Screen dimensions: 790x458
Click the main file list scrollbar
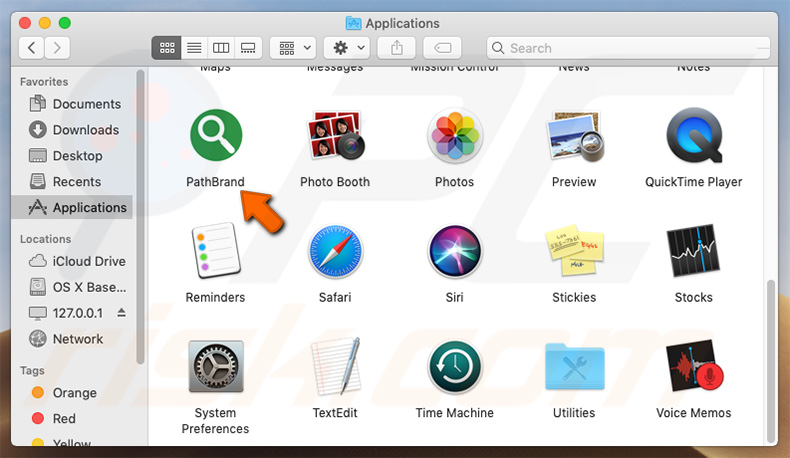pos(770,360)
